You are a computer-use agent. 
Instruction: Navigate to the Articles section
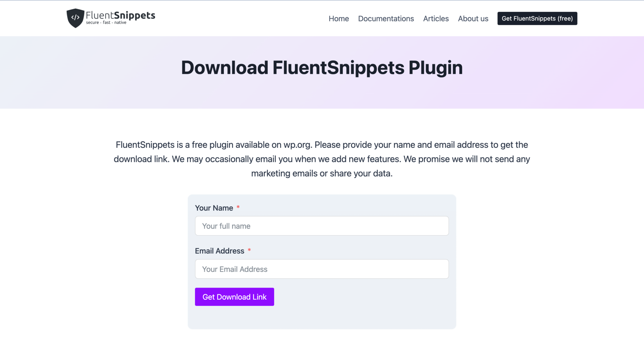tap(436, 19)
